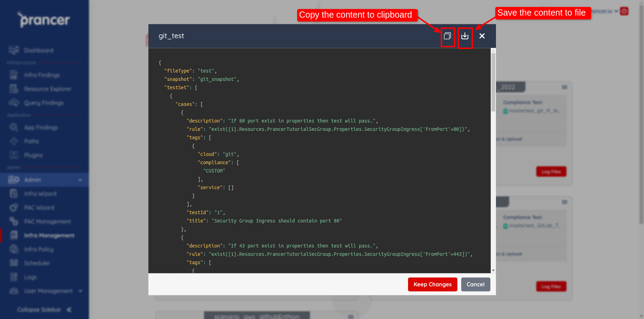Click Collapse Sidebar
644x319 pixels.
44,310
